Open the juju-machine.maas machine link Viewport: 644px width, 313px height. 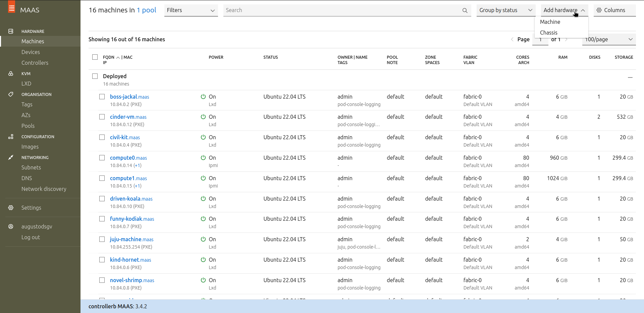[x=131, y=239]
